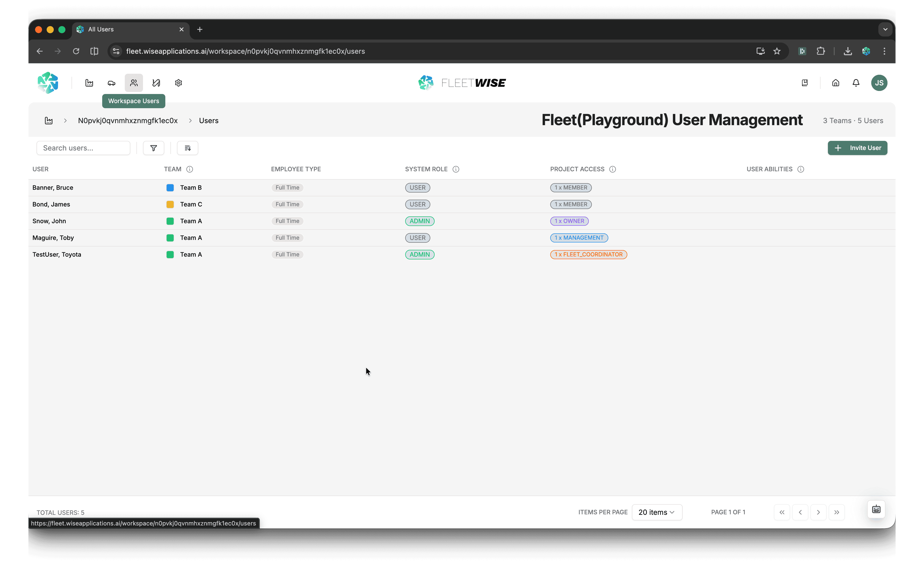Click the ADMIN badge for TestUser, Toyota
Screen dimensions: 924x566
[420, 254]
